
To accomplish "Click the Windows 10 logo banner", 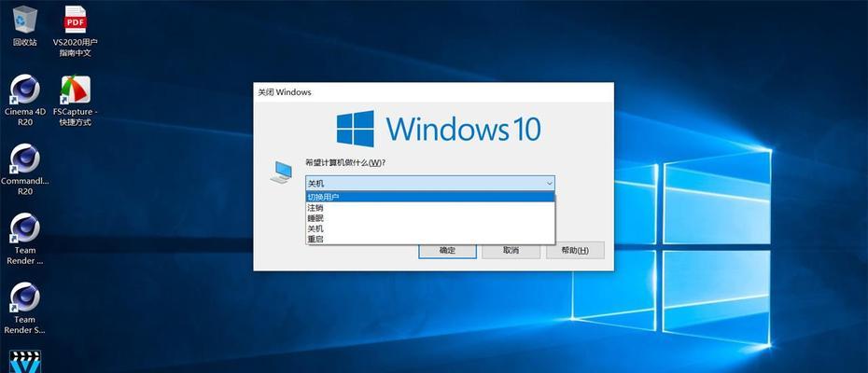I will pyautogui.click(x=438, y=129).
